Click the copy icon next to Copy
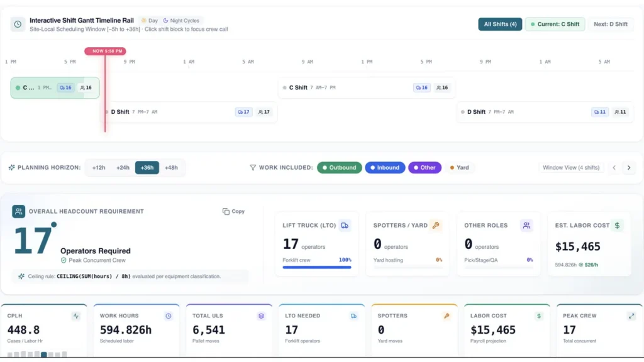The image size is (644, 362). point(226,211)
